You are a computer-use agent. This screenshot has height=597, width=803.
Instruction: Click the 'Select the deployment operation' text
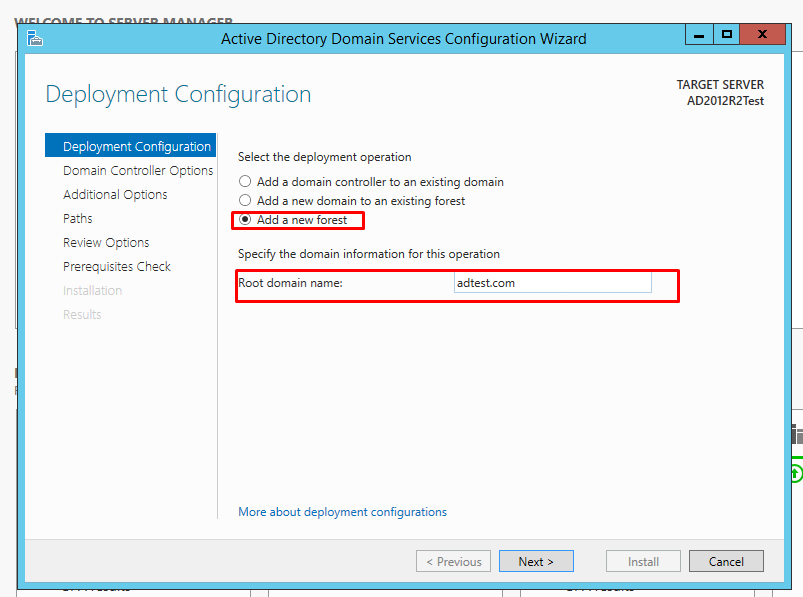pos(325,157)
